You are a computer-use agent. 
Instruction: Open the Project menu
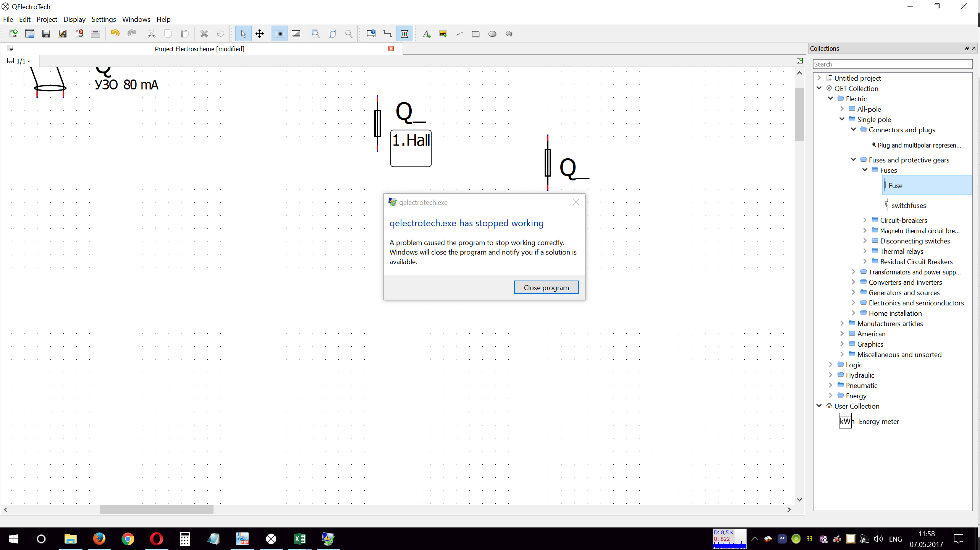pos(47,19)
